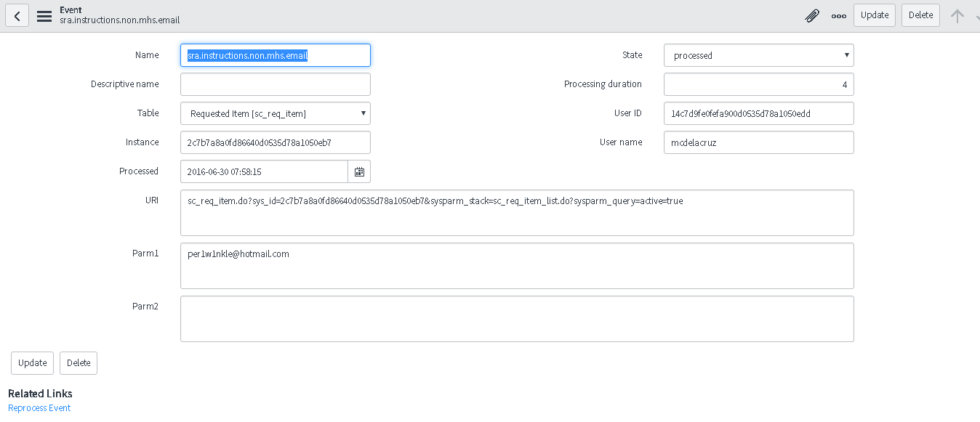Image resolution: width=980 pixels, height=422 pixels.
Task: Open the form context hamburger menu
Action: pyautogui.click(x=44, y=16)
